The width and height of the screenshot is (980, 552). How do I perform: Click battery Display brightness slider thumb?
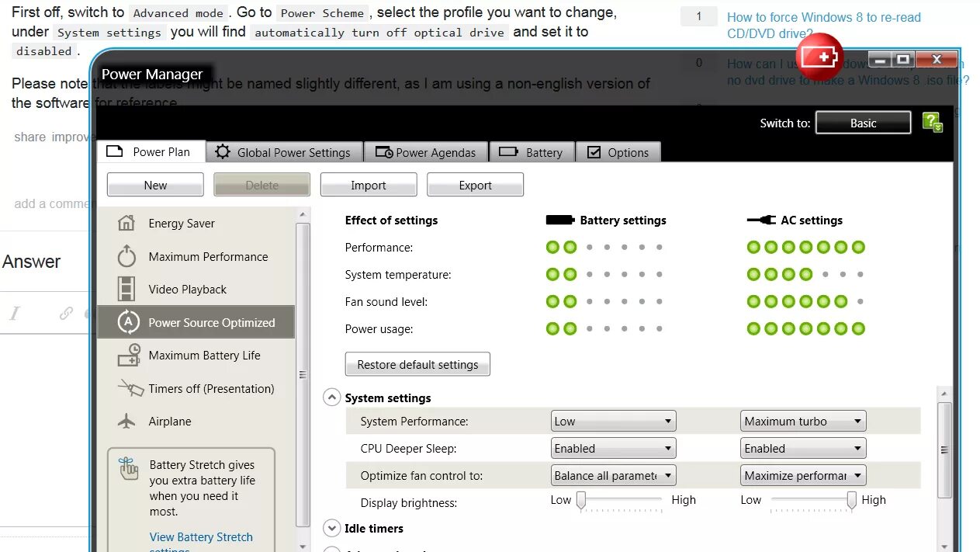[x=580, y=501]
